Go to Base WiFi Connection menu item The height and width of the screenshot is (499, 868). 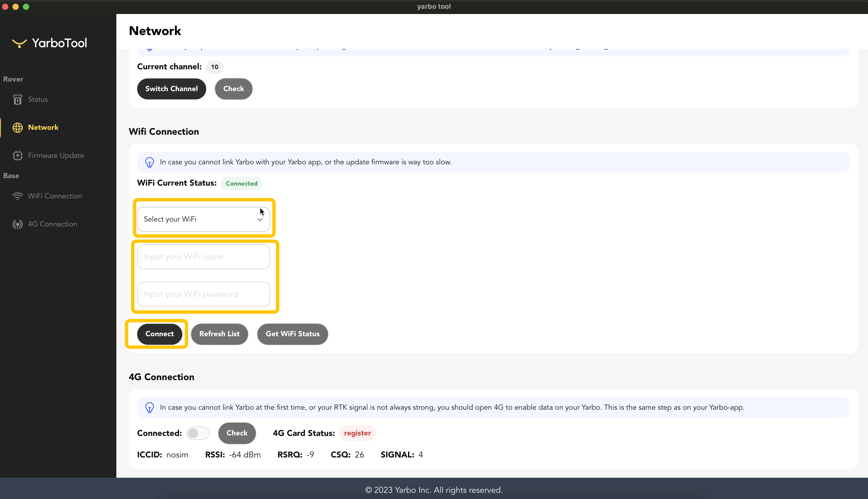[55, 196]
